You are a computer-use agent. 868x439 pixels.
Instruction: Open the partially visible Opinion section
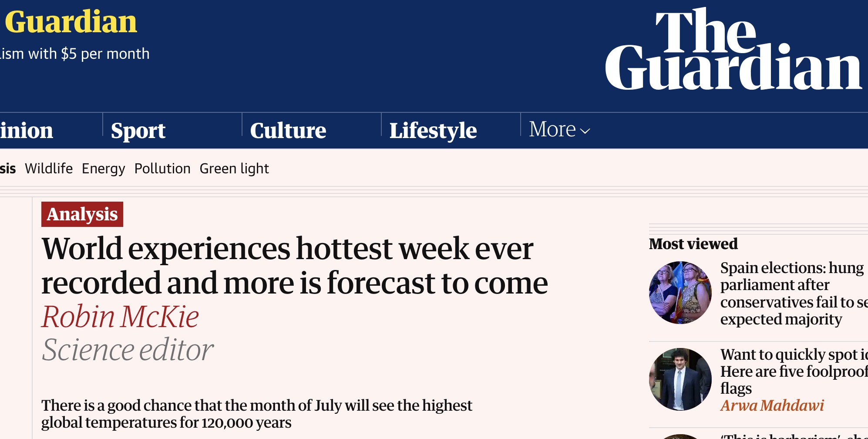[26, 131]
